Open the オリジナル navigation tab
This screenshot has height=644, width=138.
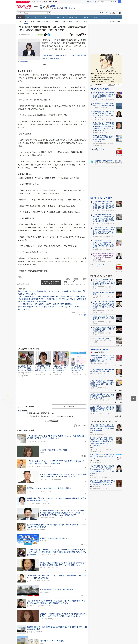tap(60, 17)
